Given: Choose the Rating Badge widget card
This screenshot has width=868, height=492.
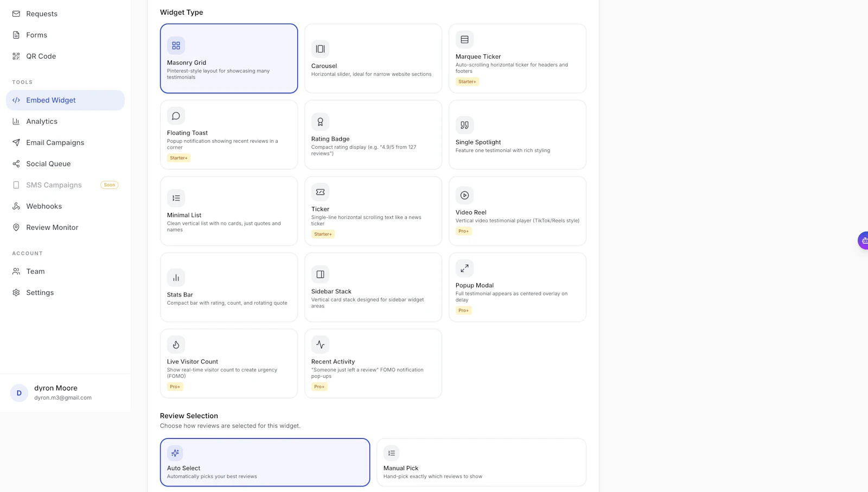Looking at the screenshot, I should click(x=373, y=135).
